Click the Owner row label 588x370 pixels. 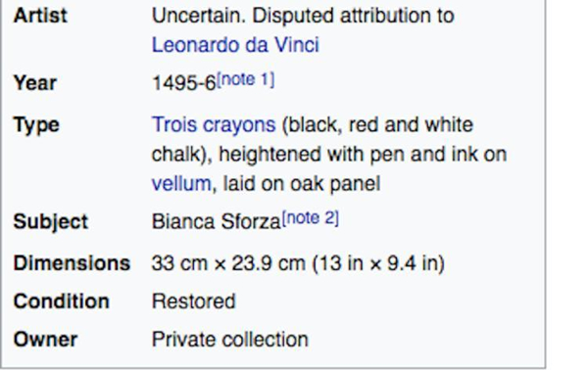(45, 340)
